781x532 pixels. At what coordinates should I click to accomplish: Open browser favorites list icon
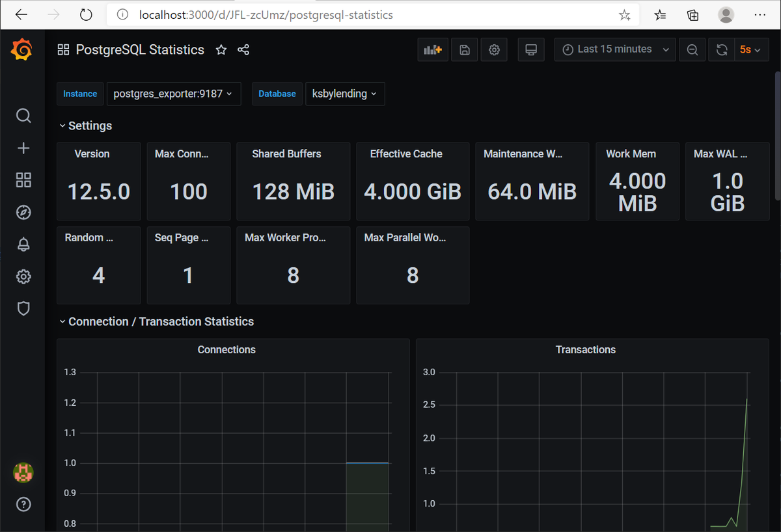tap(661, 15)
